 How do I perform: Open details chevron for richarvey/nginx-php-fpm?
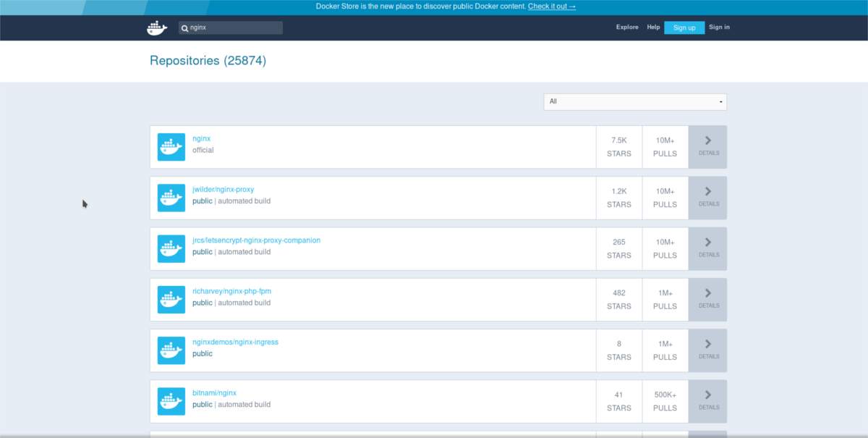[708, 293]
